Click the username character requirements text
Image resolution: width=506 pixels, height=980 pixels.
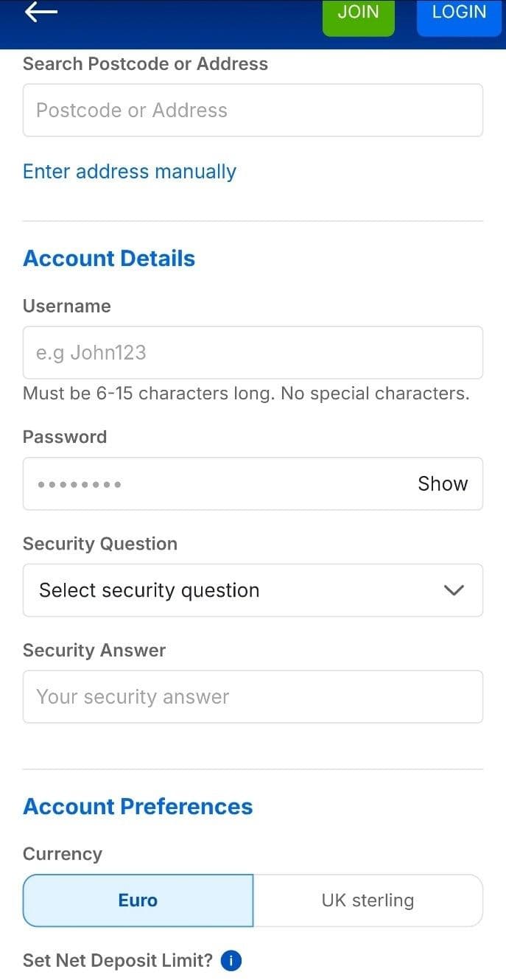[246, 393]
